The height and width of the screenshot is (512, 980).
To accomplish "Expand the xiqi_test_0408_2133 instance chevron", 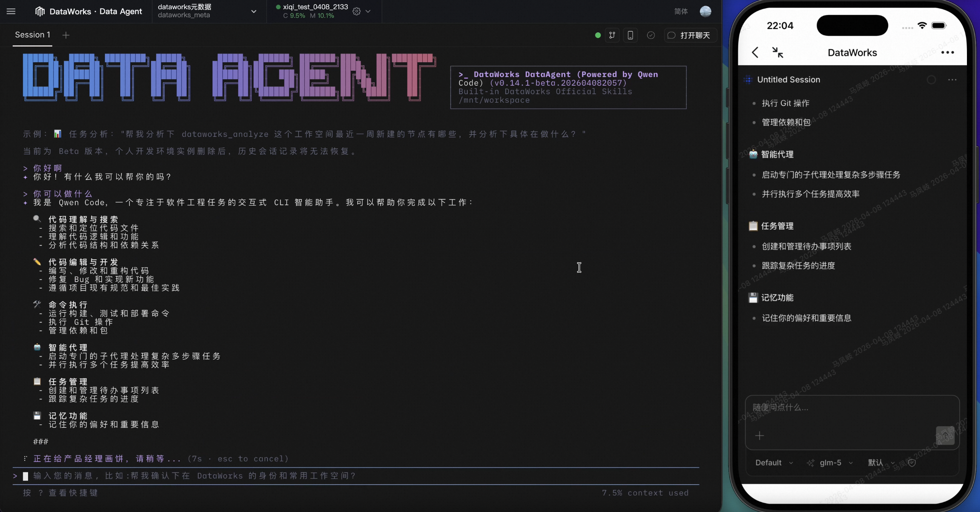I will tap(368, 11).
